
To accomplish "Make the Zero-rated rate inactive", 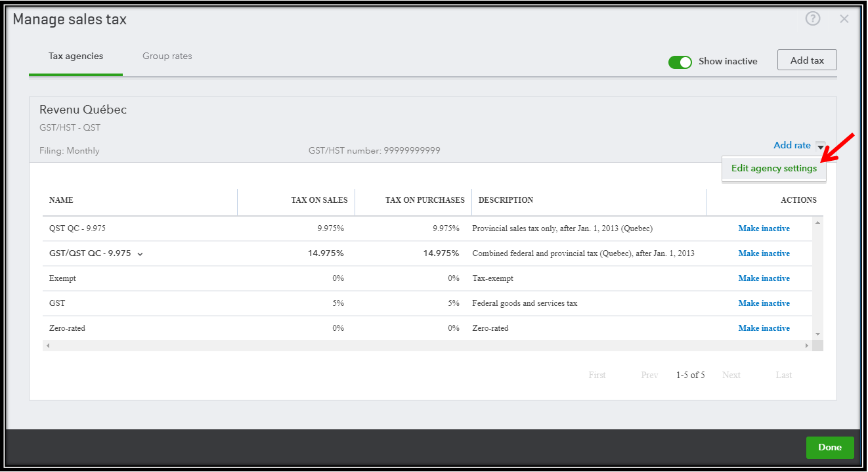I will point(764,328).
